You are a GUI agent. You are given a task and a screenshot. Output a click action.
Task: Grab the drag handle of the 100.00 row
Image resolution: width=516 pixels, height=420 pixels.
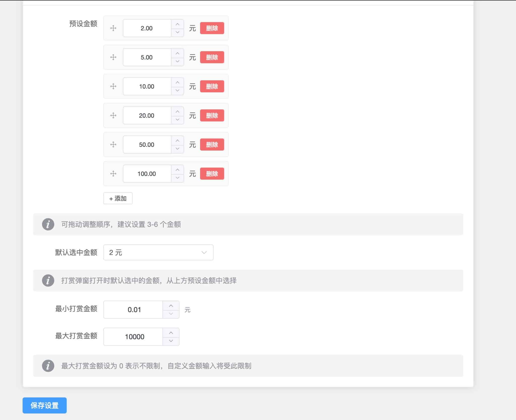(x=113, y=173)
